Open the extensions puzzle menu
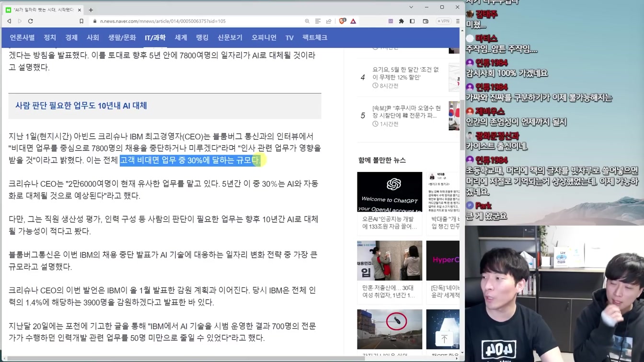Image resolution: width=644 pixels, height=362 pixels. tap(402, 21)
